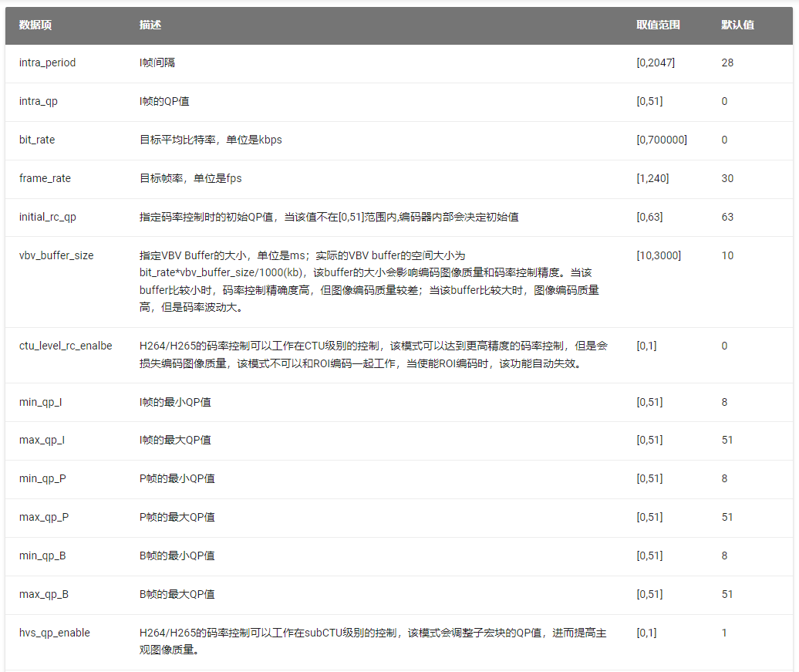This screenshot has width=799, height=672.
Task: Click the frame_rate row name
Action: (x=45, y=178)
